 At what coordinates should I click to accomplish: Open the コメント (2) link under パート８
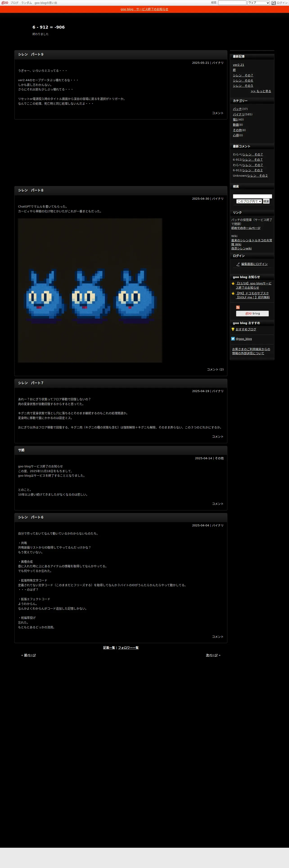tap(215, 369)
